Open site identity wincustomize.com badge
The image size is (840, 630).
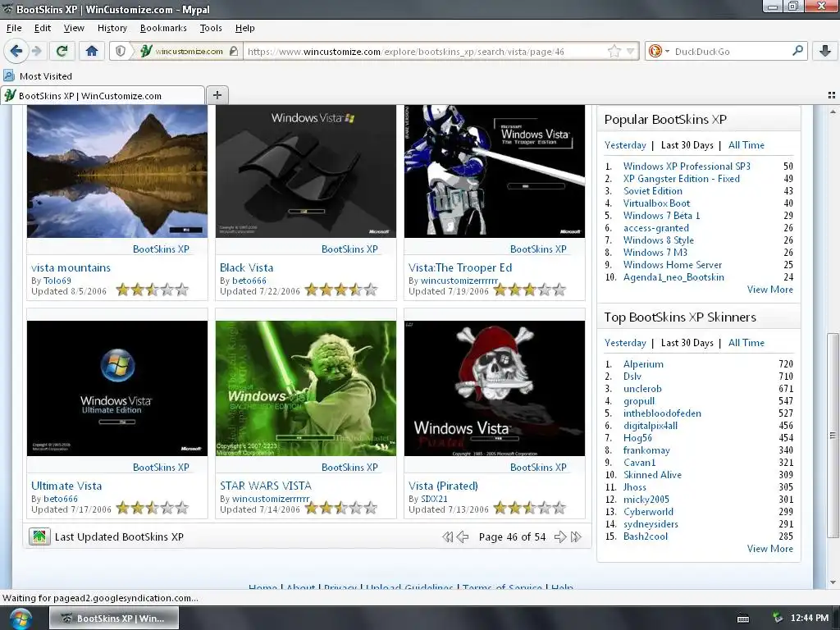click(188, 52)
